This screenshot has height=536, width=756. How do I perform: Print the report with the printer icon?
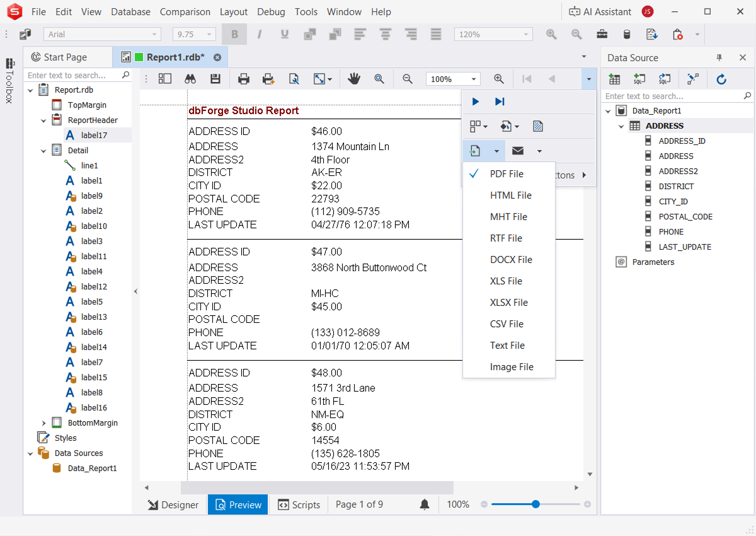(x=244, y=79)
